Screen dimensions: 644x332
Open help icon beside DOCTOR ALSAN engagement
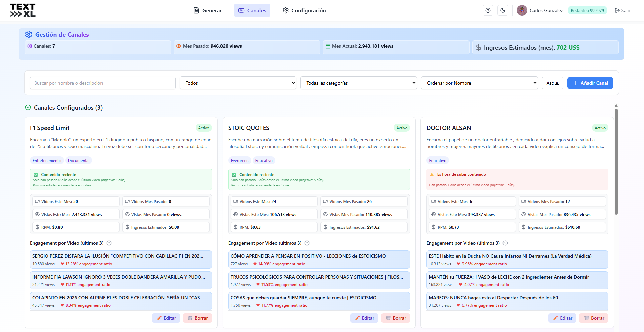pos(505,243)
